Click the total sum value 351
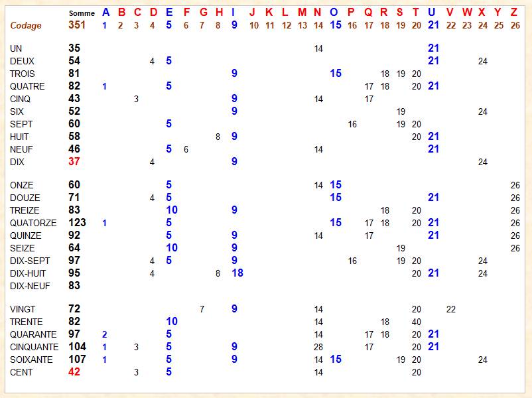This screenshot has width=532, height=398. (x=78, y=25)
